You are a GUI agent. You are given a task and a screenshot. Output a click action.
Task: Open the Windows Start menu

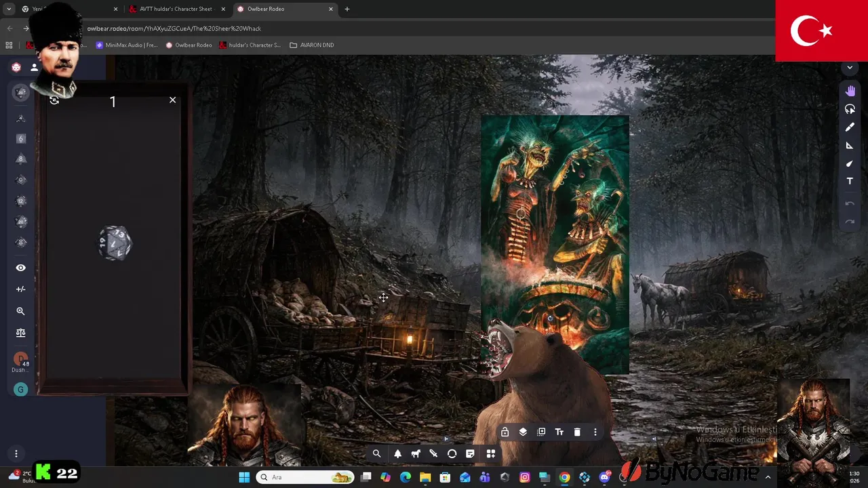click(x=244, y=477)
